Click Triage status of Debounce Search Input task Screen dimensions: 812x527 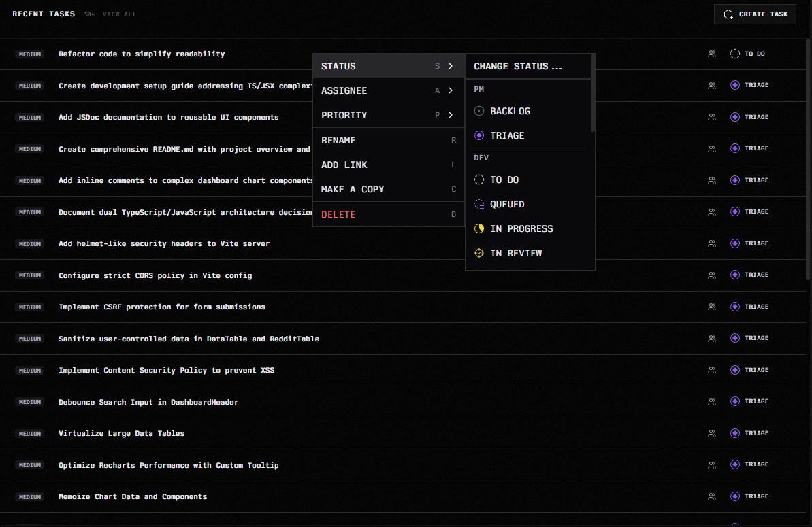749,401
